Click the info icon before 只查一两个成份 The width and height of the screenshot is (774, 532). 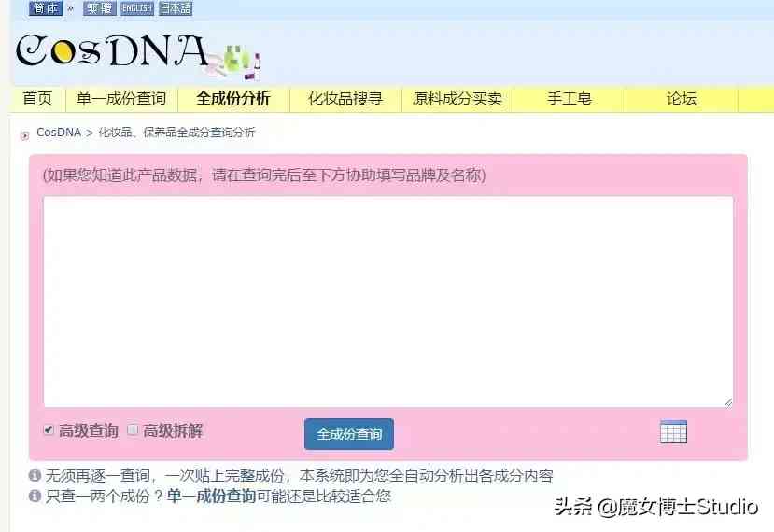click(x=35, y=496)
